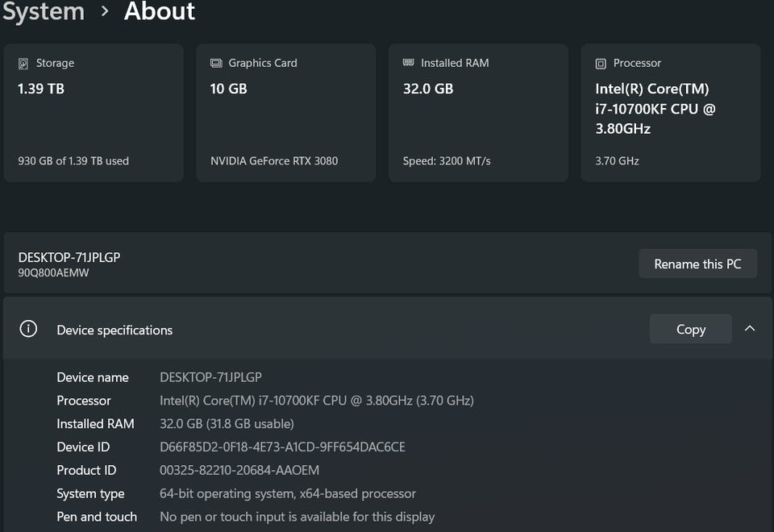Click the System type value text
774x532 pixels.
coord(288,493)
